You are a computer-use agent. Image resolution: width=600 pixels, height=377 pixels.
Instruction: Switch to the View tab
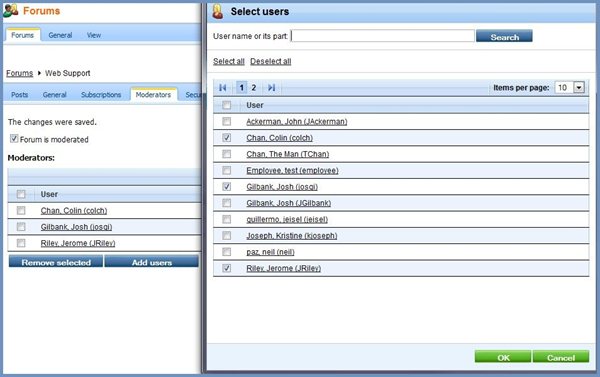pyautogui.click(x=94, y=35)
